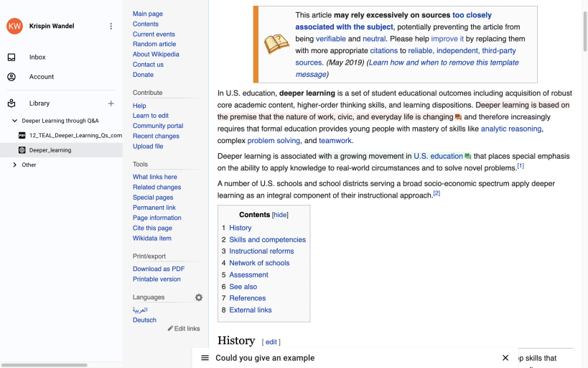The height and width of the screenshot is (368, 588).
Task: Click Permanent link
Action: pyautogui.click(x=154, y=207)
